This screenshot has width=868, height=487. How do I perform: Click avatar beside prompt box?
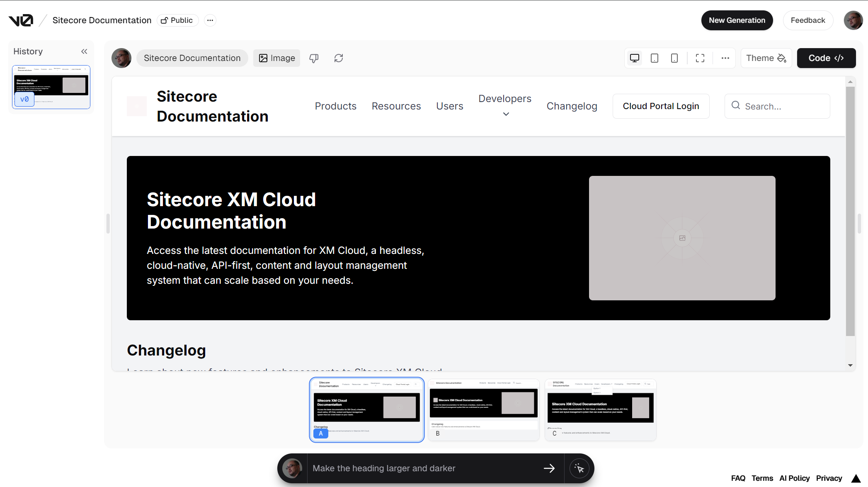(292, 468)
